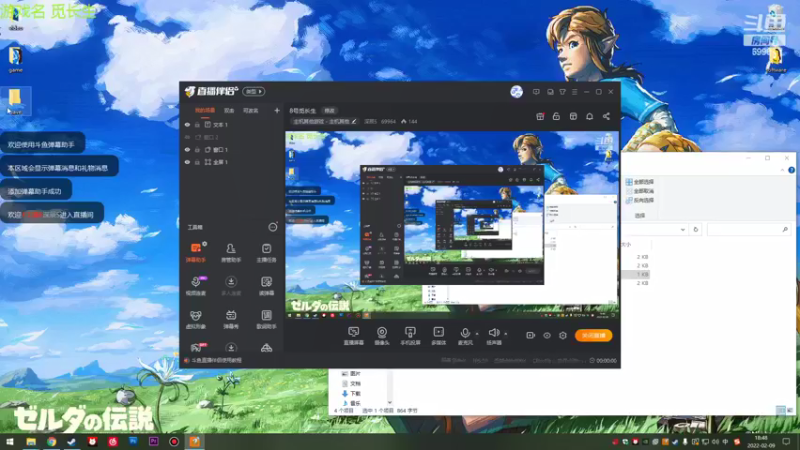This screenshot has width=800, height=450.
Task: Toggle the preview eye icon beside 关闭直播
Action: pos(547,335)
